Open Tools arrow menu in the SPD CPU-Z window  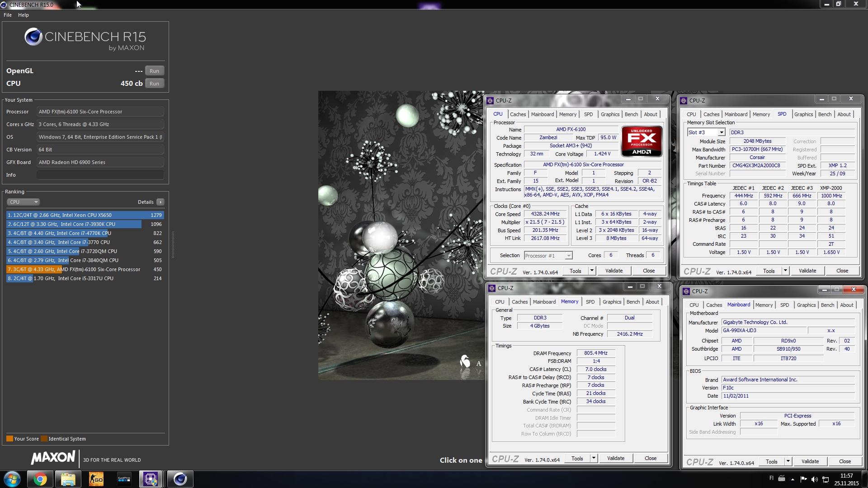[785, 271]
